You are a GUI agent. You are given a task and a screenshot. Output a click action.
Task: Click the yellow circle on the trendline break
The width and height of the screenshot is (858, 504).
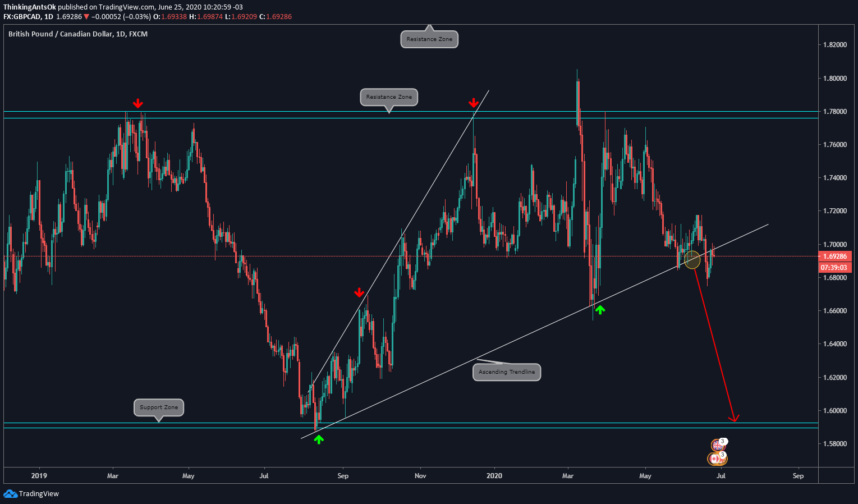[x=692, y=259]
